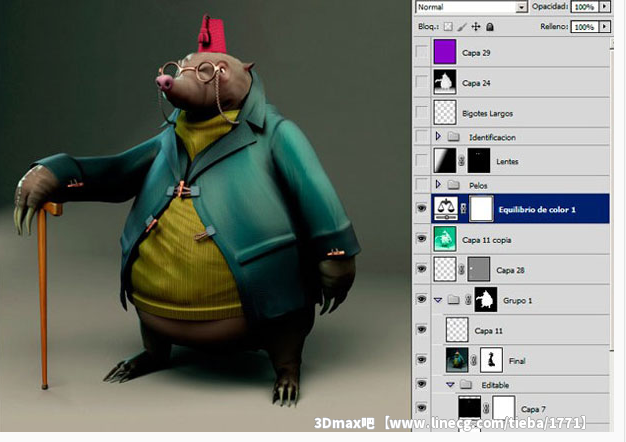Lock transparent pixels icon
This screenshot has width=626, height=442.
pyautogui.click(x=448, y=27)
